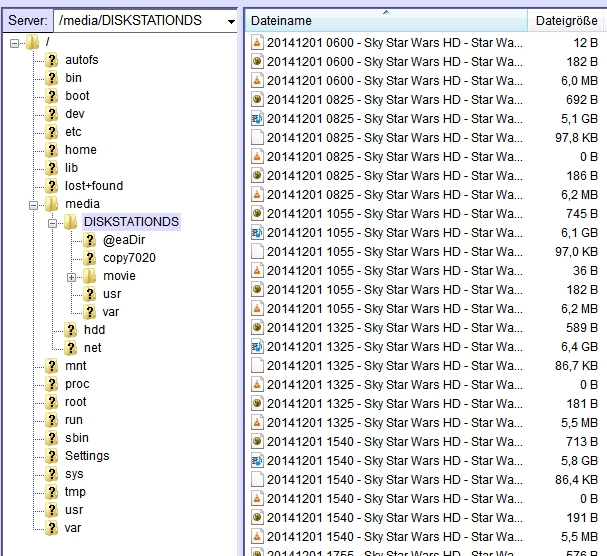Click the @eaDir folder icon
The width and height of the screenshot is (607, 556).
point(89,240)
